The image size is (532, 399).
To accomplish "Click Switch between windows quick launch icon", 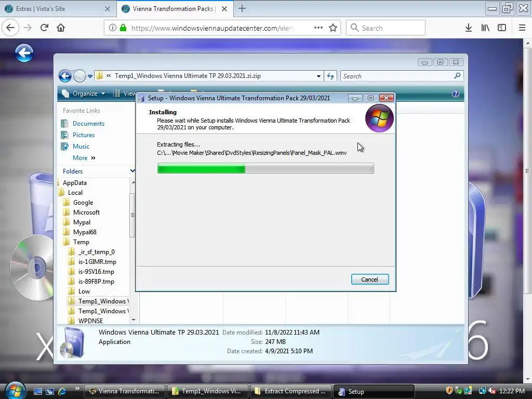I will coord(50,391).
